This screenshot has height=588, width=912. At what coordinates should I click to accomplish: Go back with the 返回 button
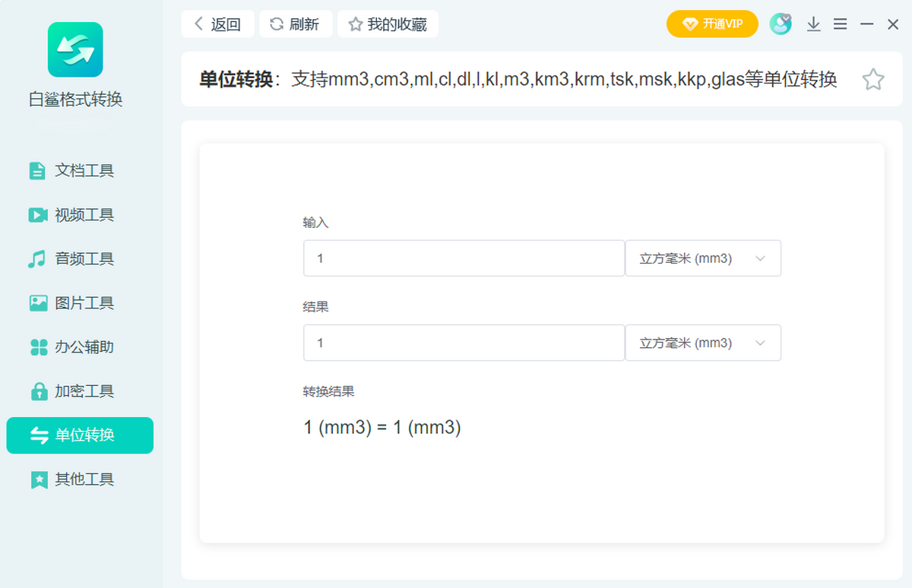coord(217,24)
